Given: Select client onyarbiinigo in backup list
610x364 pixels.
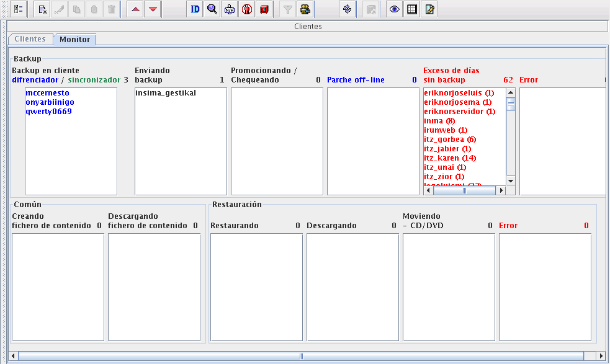Looking at the screenshot, I should 50,102.
